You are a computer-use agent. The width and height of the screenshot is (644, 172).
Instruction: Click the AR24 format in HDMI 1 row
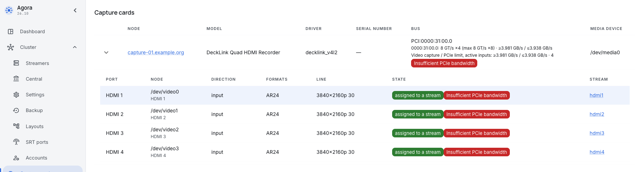(x=273, y=95)
